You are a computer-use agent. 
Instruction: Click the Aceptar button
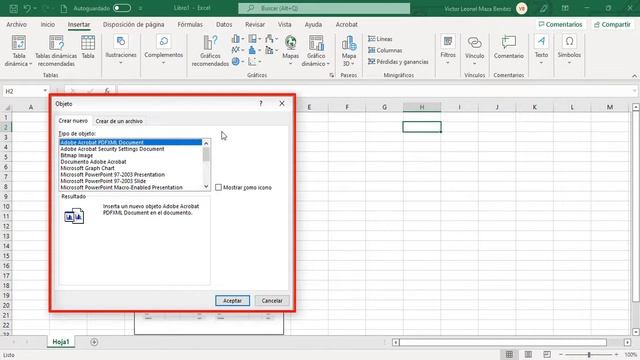232,300
